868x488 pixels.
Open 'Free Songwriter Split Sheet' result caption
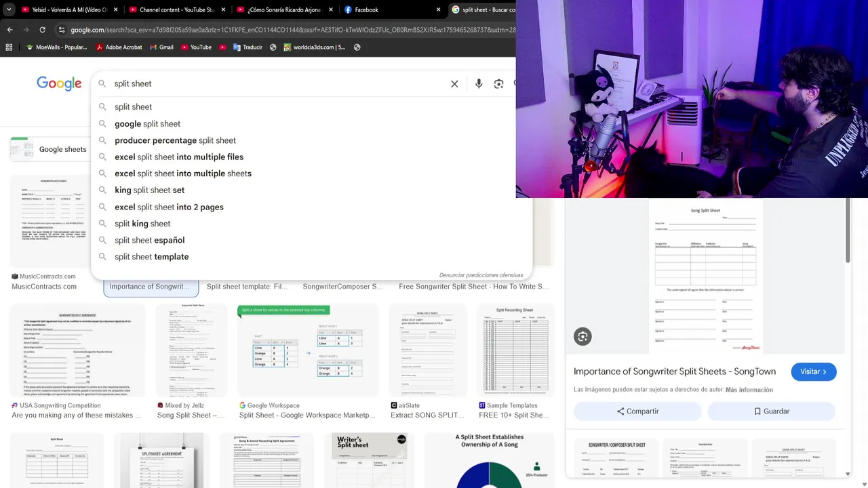click(474, 287)
